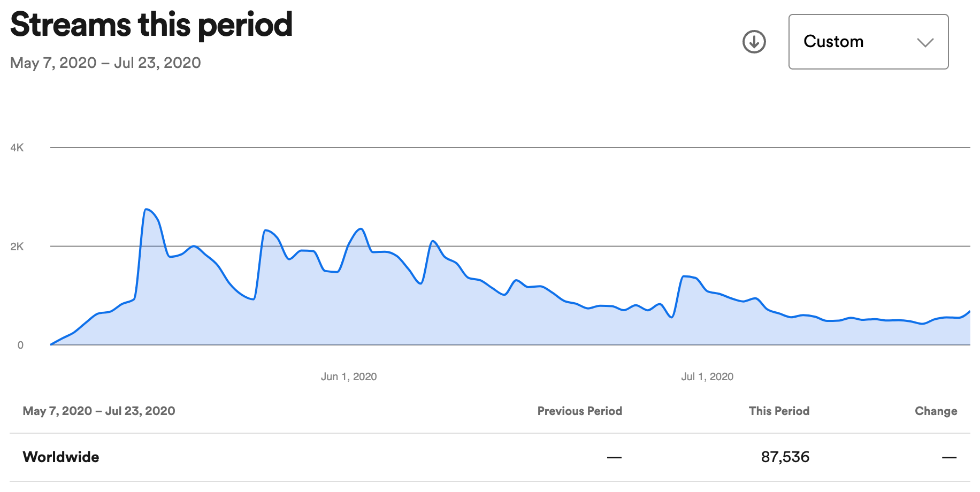
Task: Click the 0 y-axis label
Action: 20,345
